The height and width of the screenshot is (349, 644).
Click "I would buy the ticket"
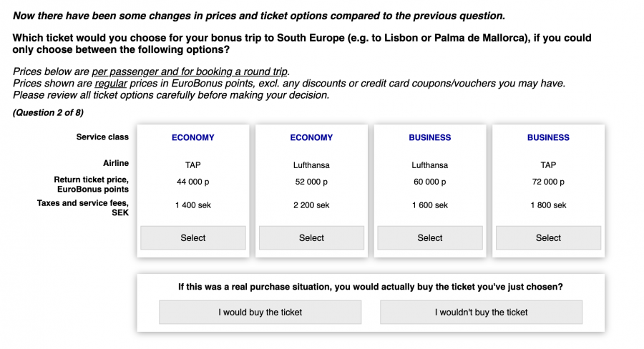click(x=260, y=312)
